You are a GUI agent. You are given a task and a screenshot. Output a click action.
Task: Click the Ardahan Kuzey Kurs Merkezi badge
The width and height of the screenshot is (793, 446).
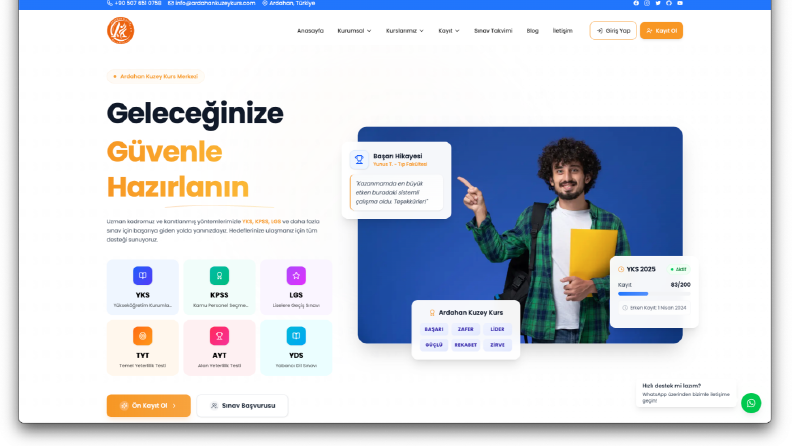155,76
